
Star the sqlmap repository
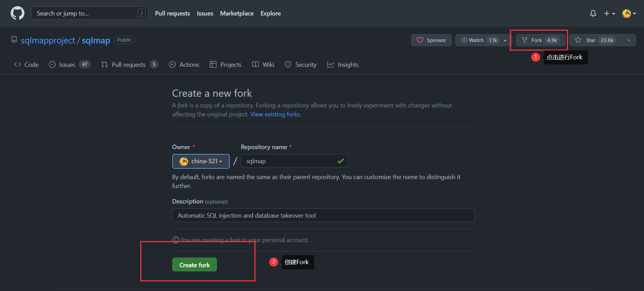pyautogui.click(x=596, y=40)
